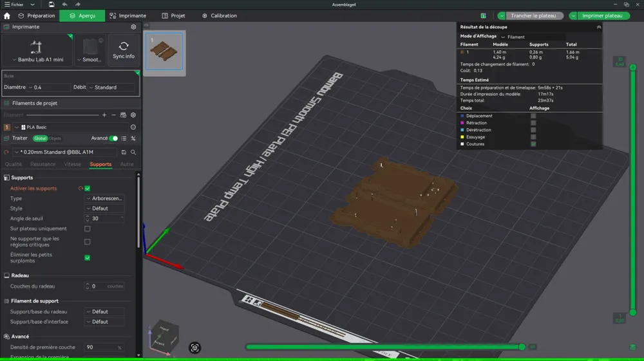Click the save project icon
Screen dimensions: 644x361
[x=52, y=5]
